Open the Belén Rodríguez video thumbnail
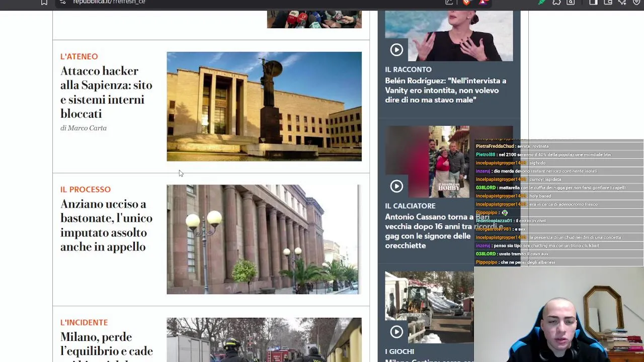644x362 pixels. 449,36
